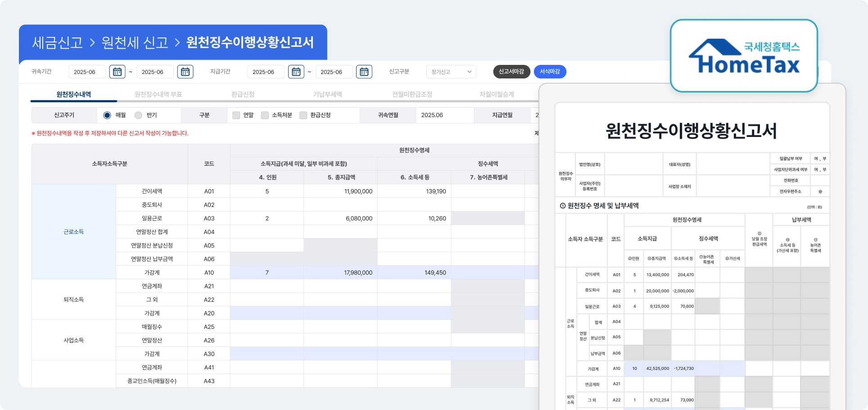Image resolution: width=868 pixels, height=410 pixels.
Task: Open the 환급신청 tab
Action: click(x=243, y=94)
